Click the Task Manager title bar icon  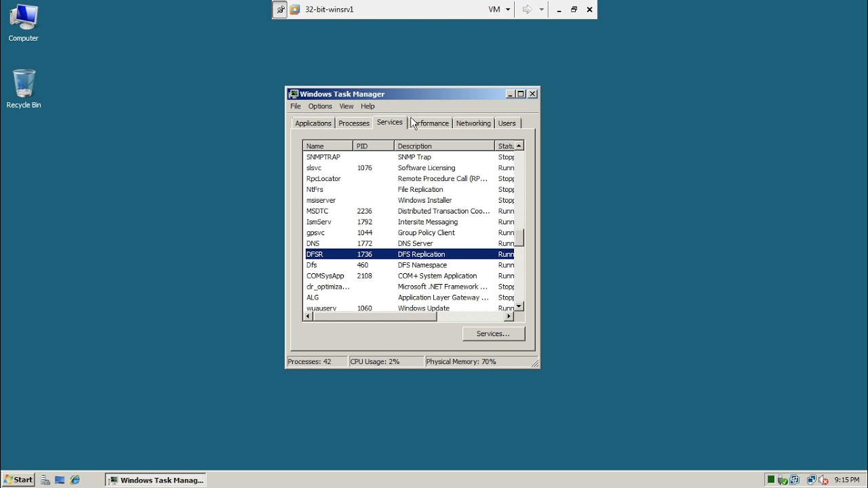[293, 94]
